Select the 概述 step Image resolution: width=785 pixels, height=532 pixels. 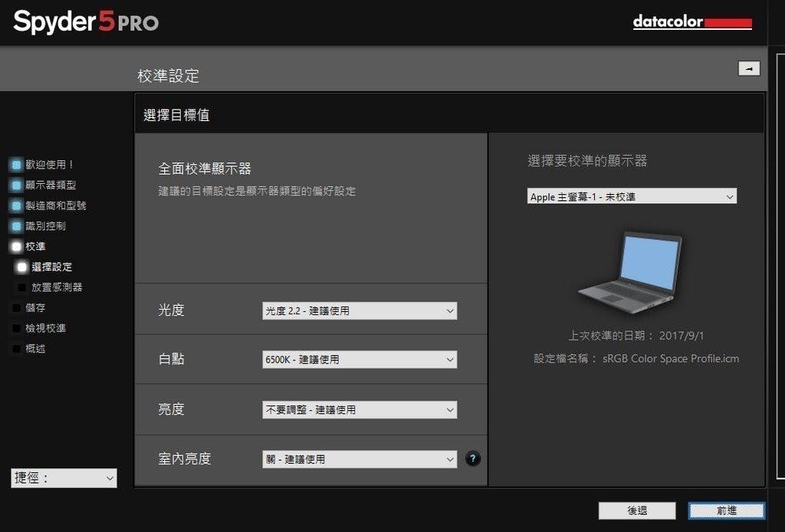35,349
